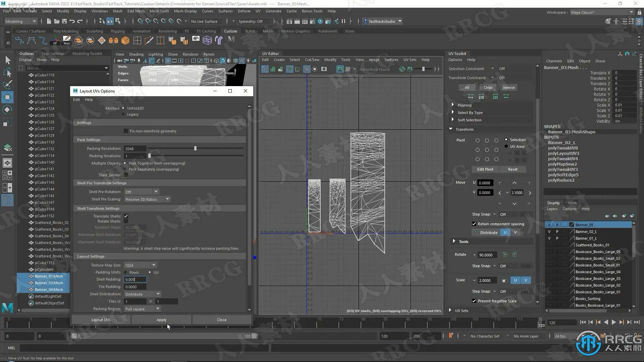This screenshot has height=362, width=644.
Task: Click rotate counterclockwise icon in UV Toolkit
Action: [504, 255]
